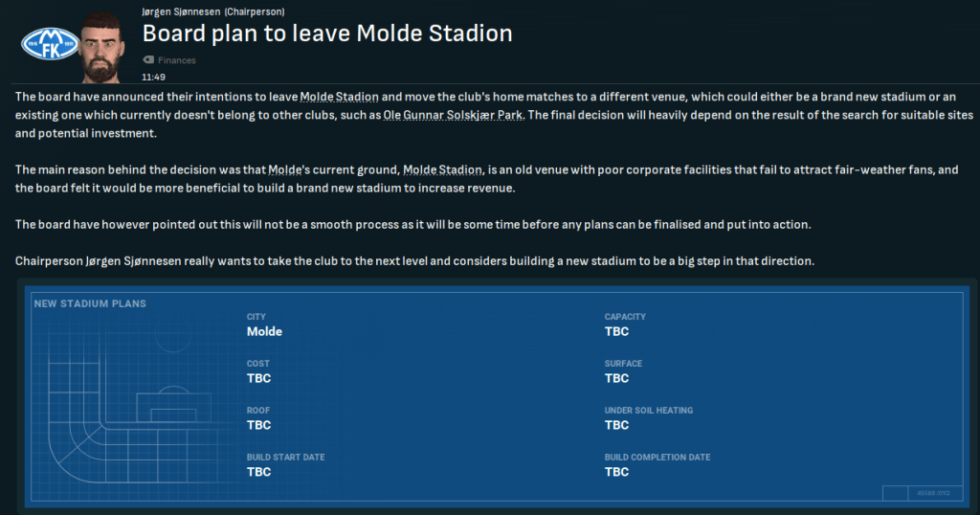Open the Ole Gunnar Solskjær Park link
980x515 pixels.
pos(465,115)
